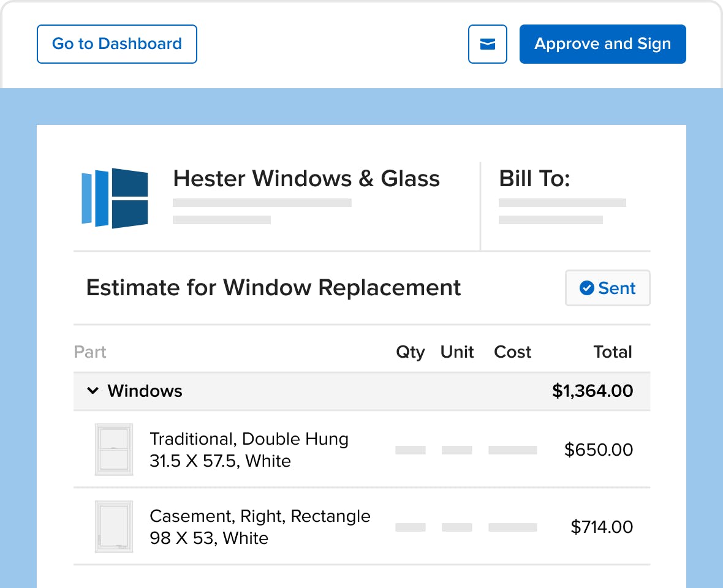Select the Qty column header
This screenshot has width=723, height=588.
(x=411, y=352)
